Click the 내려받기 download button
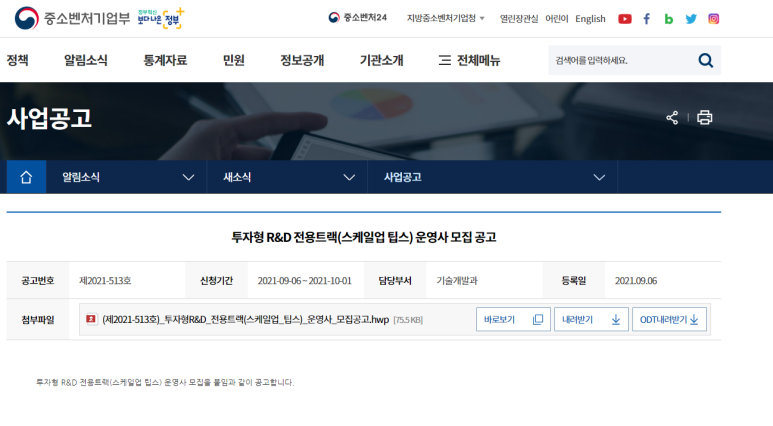Screen dimensions: 773x426 tap(591, 320)
